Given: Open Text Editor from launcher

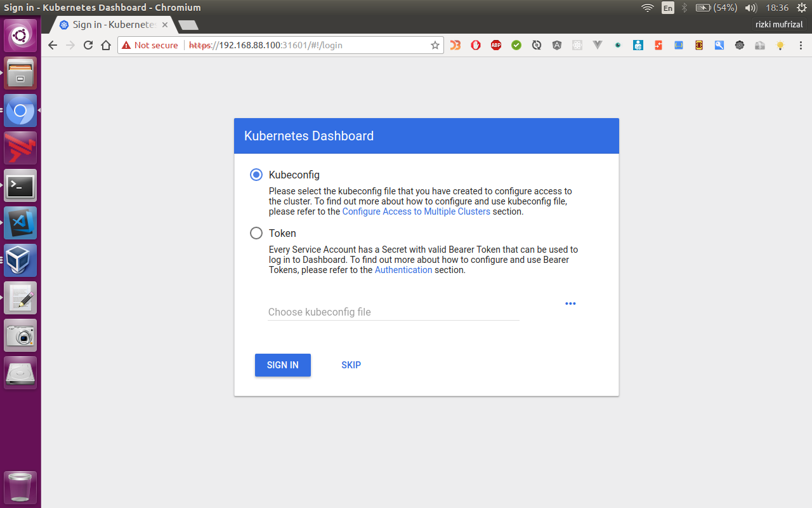Looking at the screenshot, I should (20, 298).
